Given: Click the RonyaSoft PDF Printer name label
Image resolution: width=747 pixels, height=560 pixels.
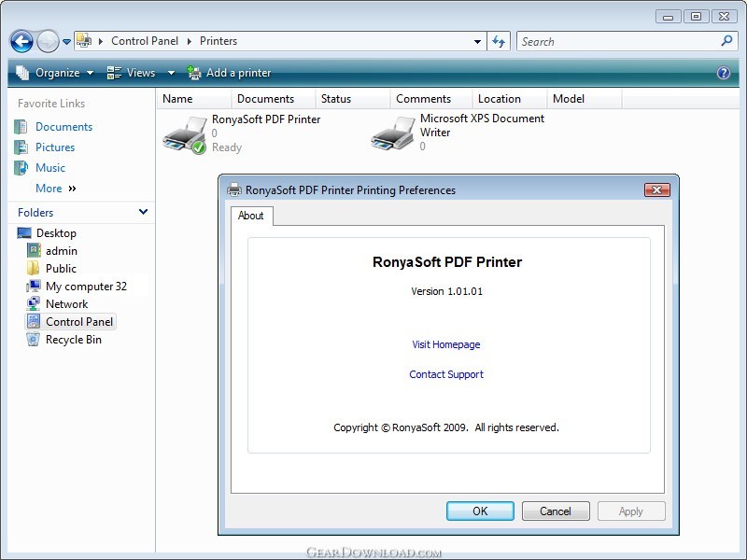Looking at the screenshot, I should tap(266, 119).
